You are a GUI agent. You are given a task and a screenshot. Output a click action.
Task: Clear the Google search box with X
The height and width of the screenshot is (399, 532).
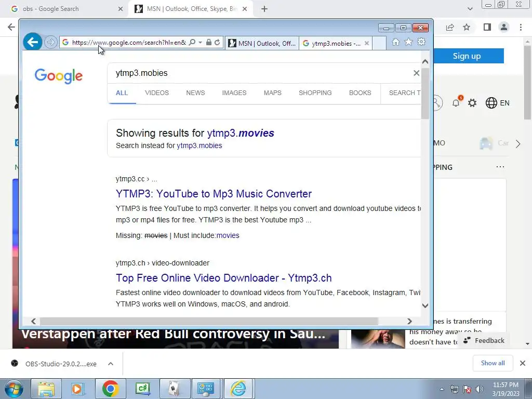[x=416, y=73]
